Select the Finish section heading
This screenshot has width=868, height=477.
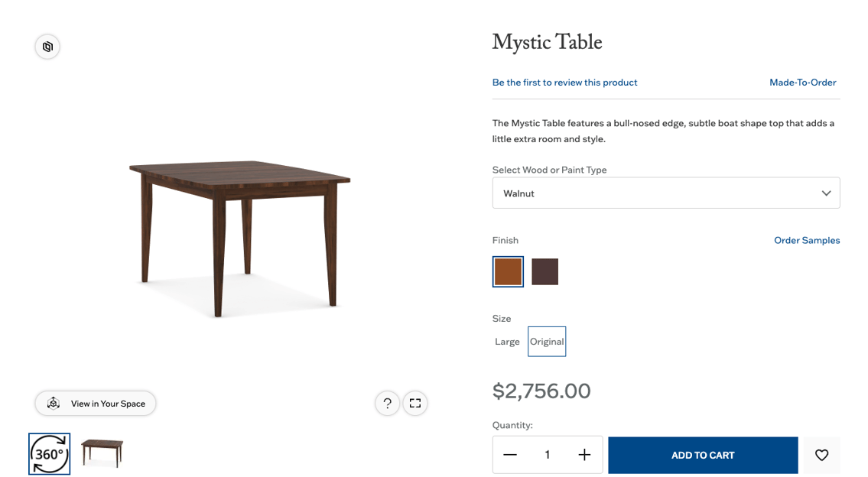click(x=505, y=240)
